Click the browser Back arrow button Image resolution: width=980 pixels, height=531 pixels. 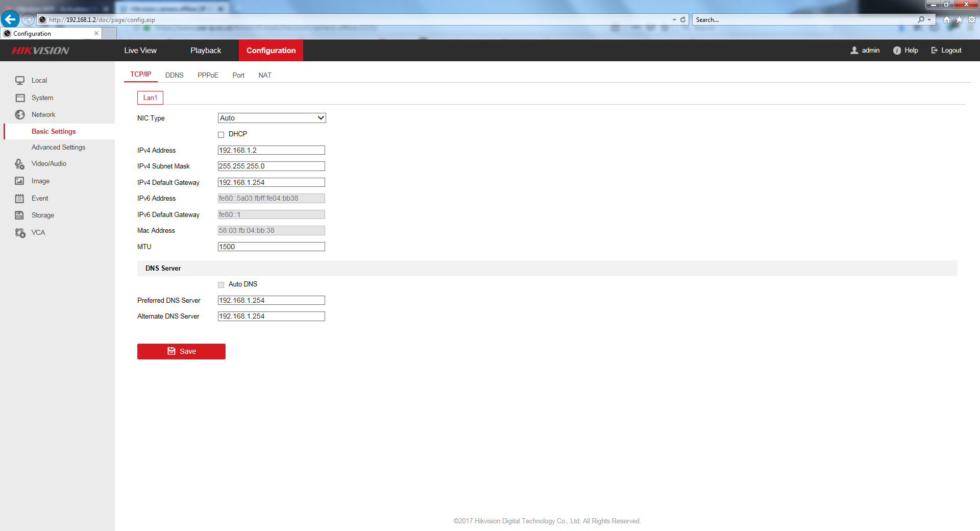pyautogui.click(x=10, y=19)
